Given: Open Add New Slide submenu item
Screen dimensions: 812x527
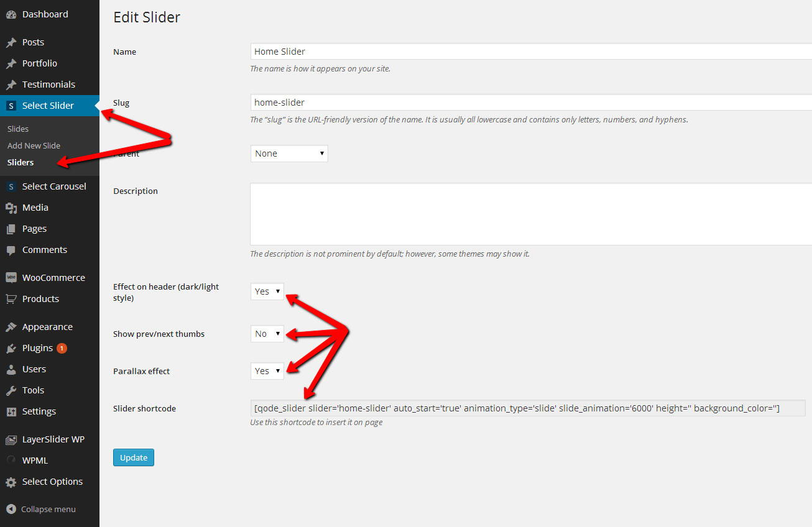Looking at the screenshot, I should [x=34, y=145].
